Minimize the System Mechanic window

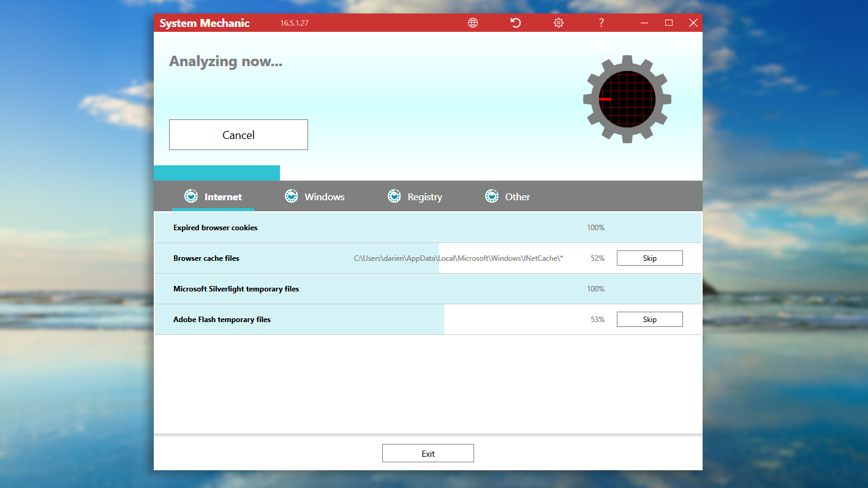[644, 23]
